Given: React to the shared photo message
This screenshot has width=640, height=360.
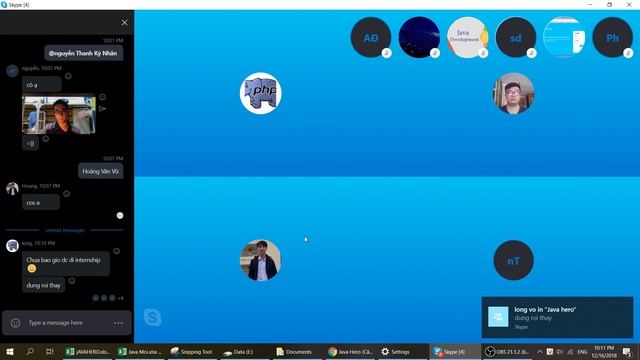Looking at the screenshot, I should pyautogui.click(x=102, y=97).
